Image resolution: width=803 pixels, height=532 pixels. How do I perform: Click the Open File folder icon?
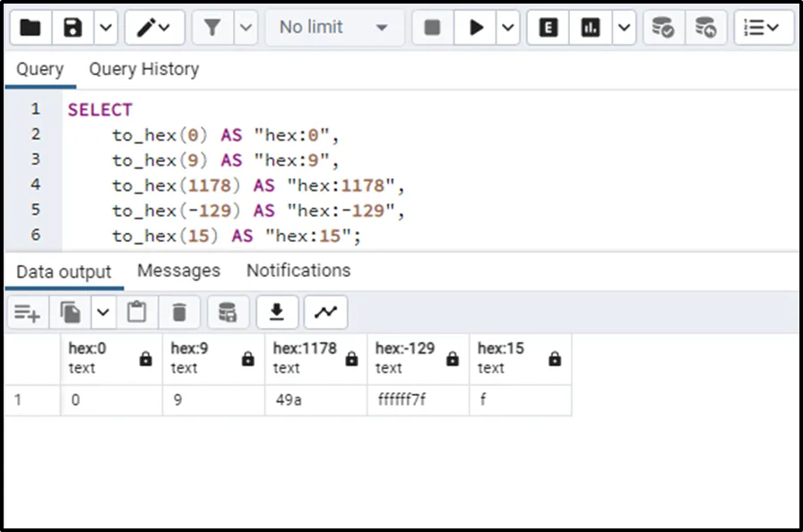pyautogui.click(x=30, y=28)
